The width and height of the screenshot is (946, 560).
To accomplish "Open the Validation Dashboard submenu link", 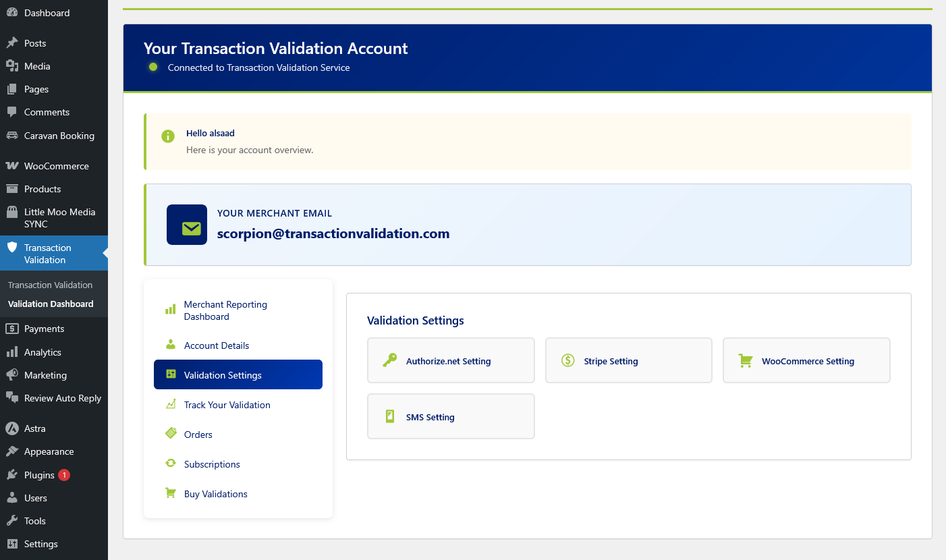I will 51,304.
